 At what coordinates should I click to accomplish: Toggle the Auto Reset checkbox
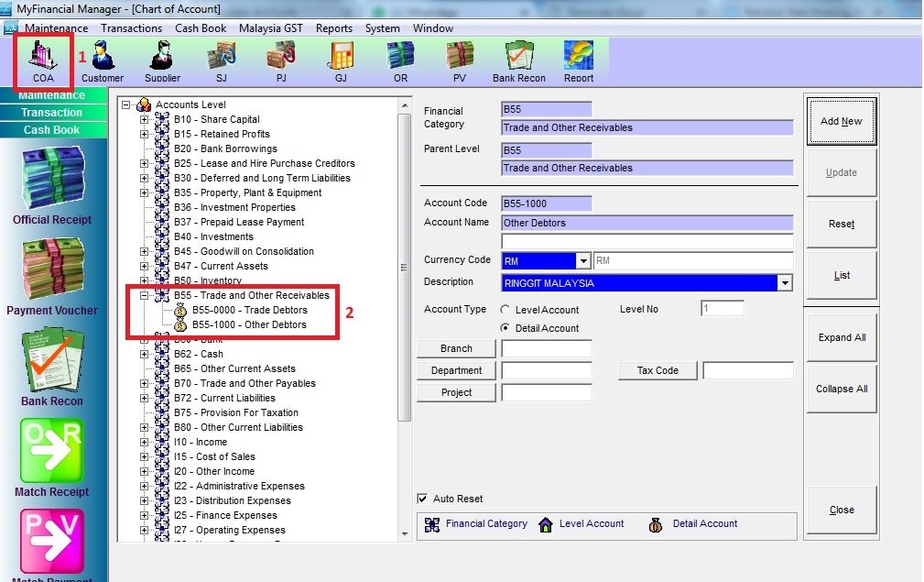[422, 499]
